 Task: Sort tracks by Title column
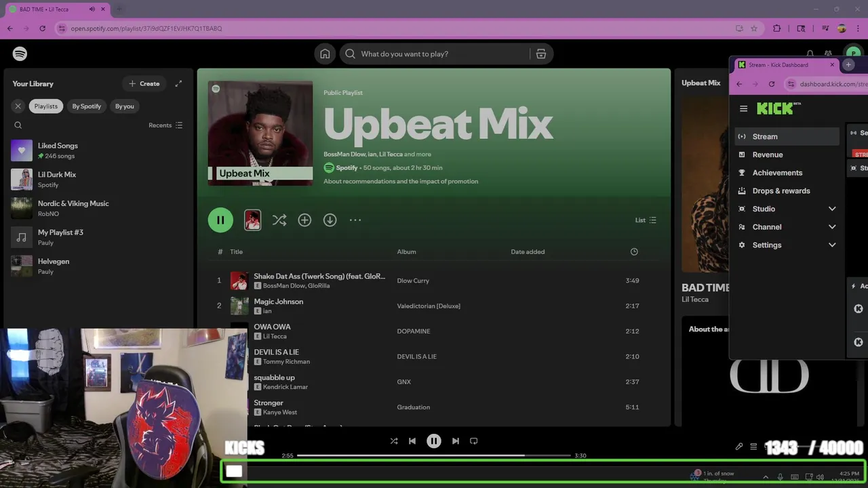[x=236, y=251]
